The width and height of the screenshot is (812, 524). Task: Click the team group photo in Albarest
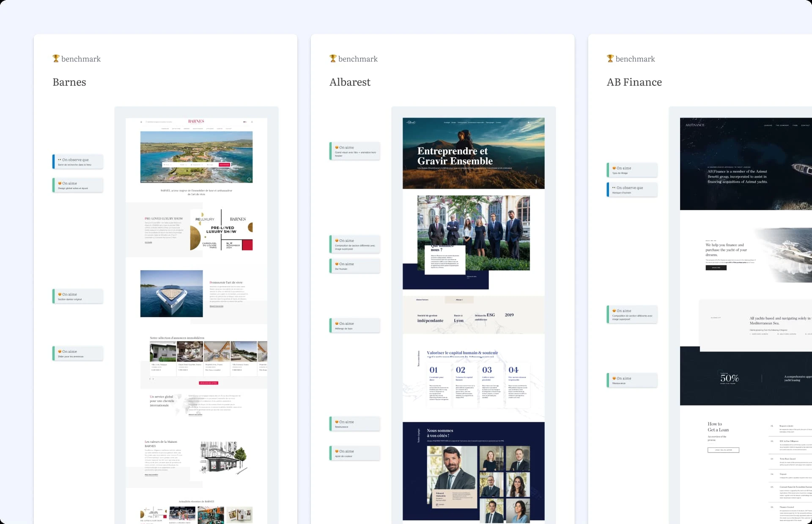tap(474, 233)
